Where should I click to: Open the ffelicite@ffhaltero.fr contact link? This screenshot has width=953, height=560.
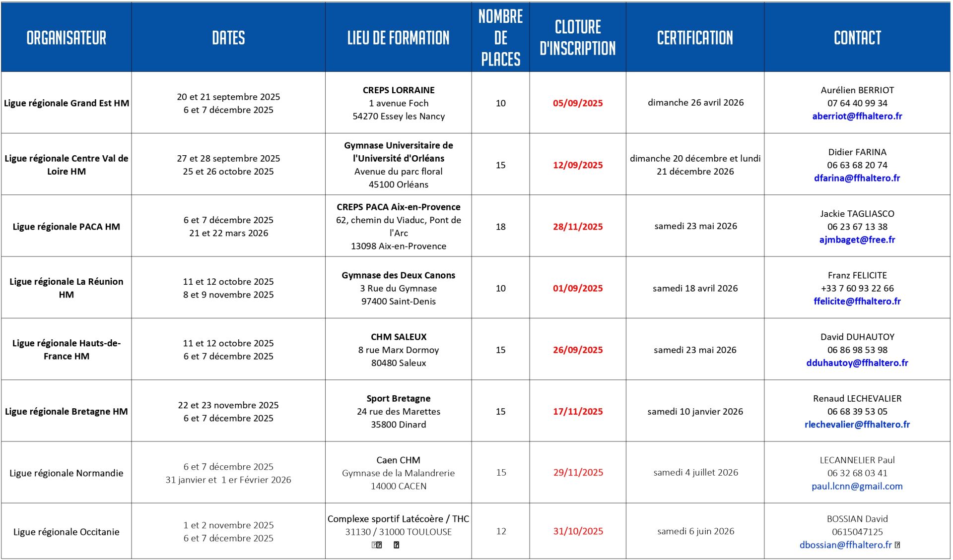pos(857,301)
